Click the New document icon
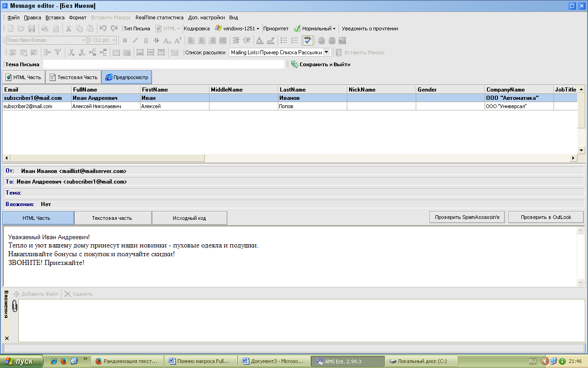The width and height of the screenshot is (588, 368). 11,29
